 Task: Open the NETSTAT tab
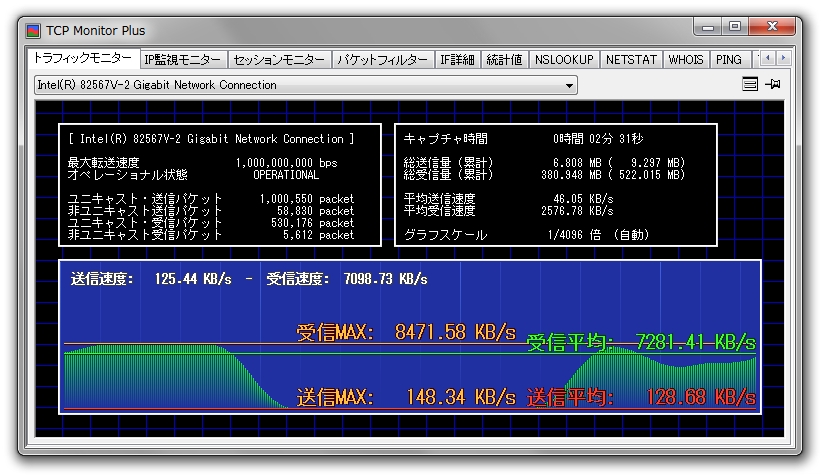[x=631, y=60]
